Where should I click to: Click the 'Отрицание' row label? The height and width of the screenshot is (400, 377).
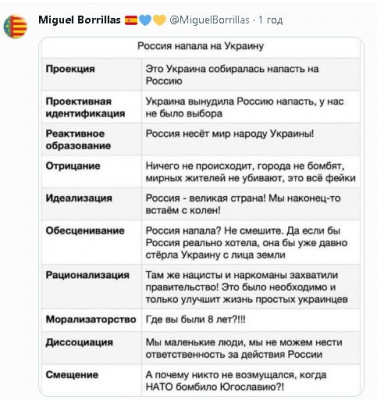coord(73,166)
